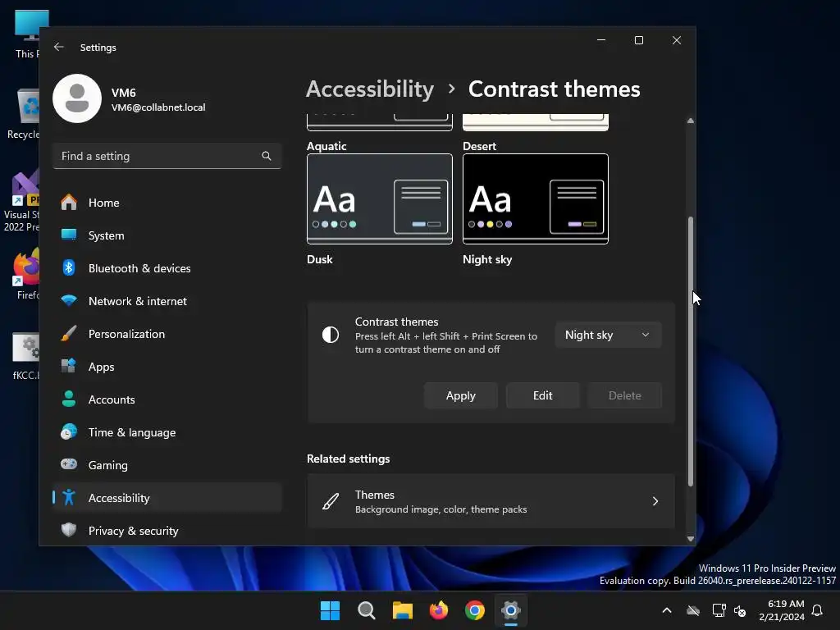Open the notification bell
840x630 pixels.
(x=818, y=610)
